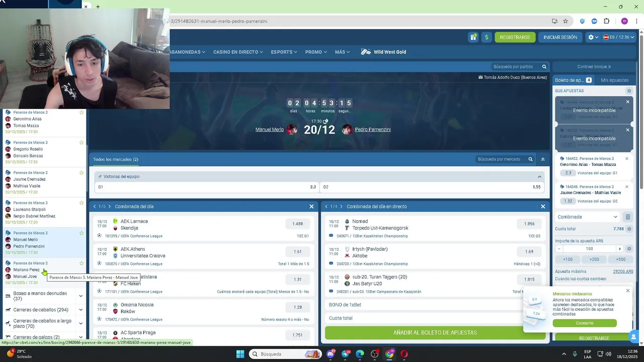Close the Combinada del día en directo panel

point(543,207)
